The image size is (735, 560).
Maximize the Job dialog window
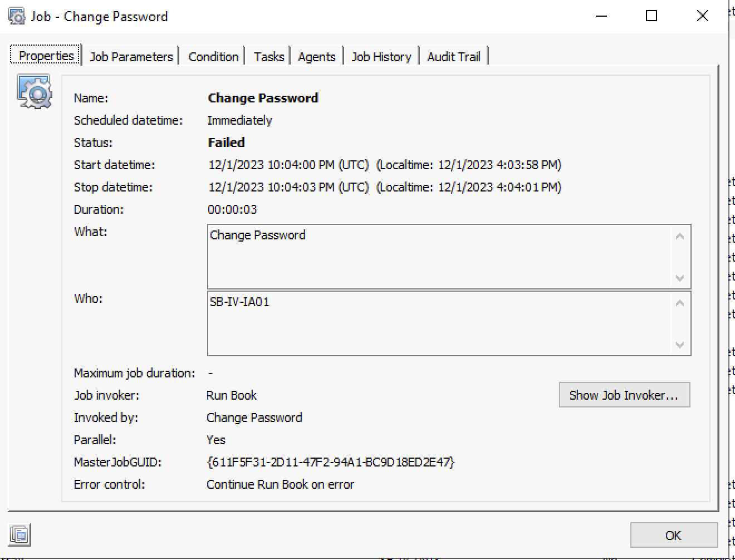tap(651, 16)
